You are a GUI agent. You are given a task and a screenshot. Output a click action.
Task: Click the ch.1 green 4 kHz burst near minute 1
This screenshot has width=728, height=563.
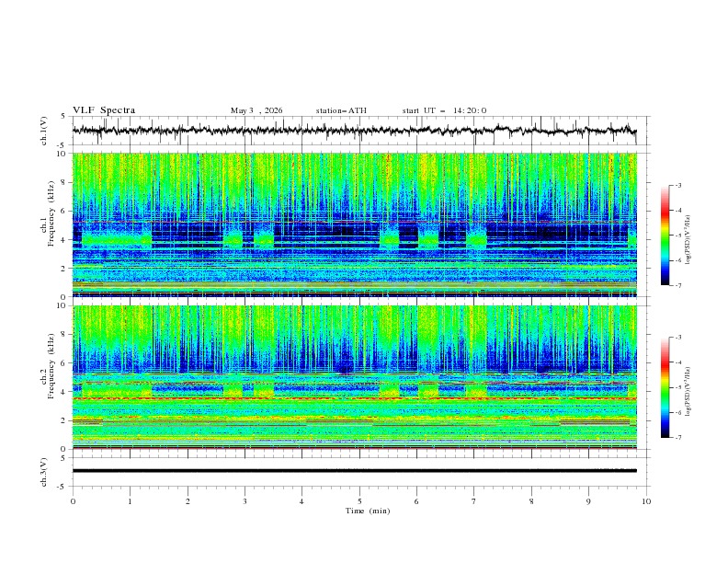coord(117,238)
